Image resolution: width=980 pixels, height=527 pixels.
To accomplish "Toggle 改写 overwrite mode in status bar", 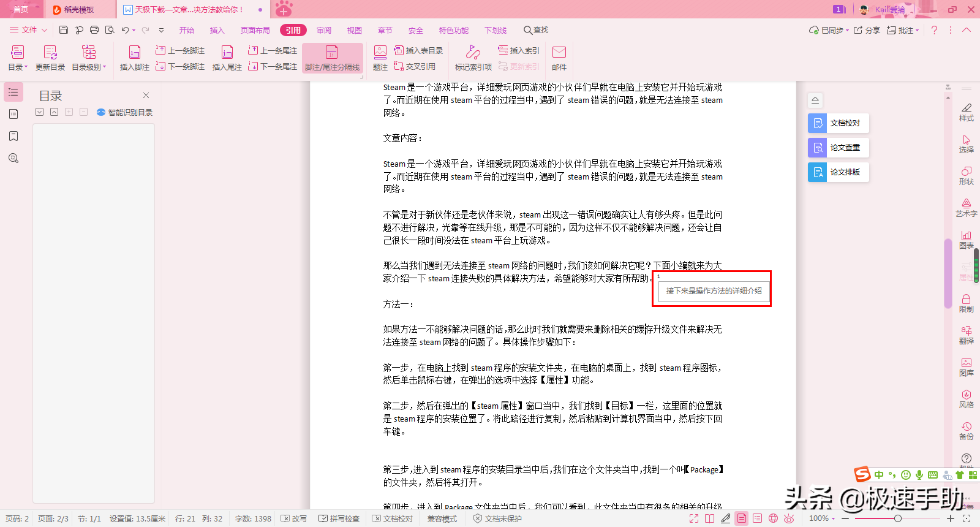I will click(x=294, y=518).
